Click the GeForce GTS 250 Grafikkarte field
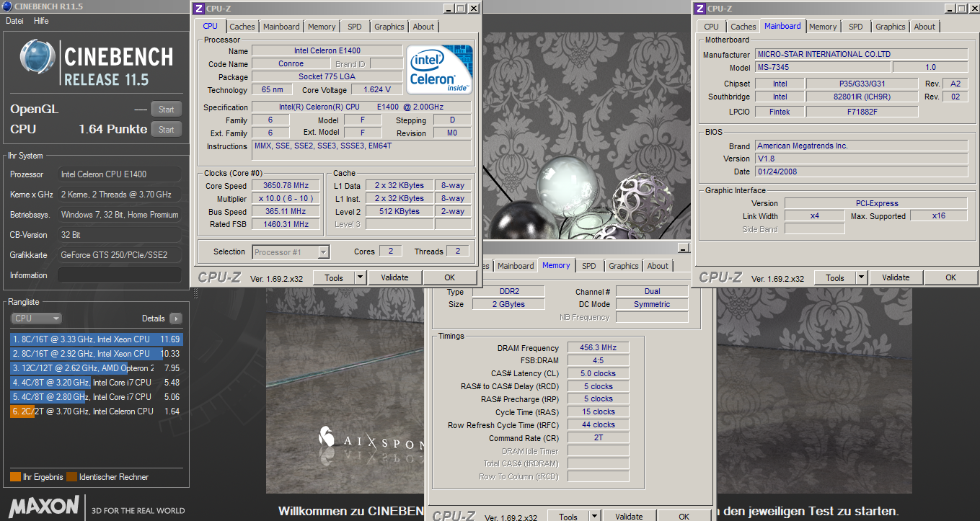 [120, 255]
